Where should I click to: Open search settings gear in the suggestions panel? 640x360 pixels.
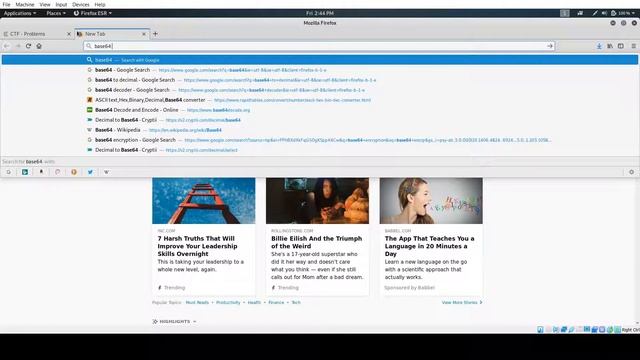click(x=631, y=172)
